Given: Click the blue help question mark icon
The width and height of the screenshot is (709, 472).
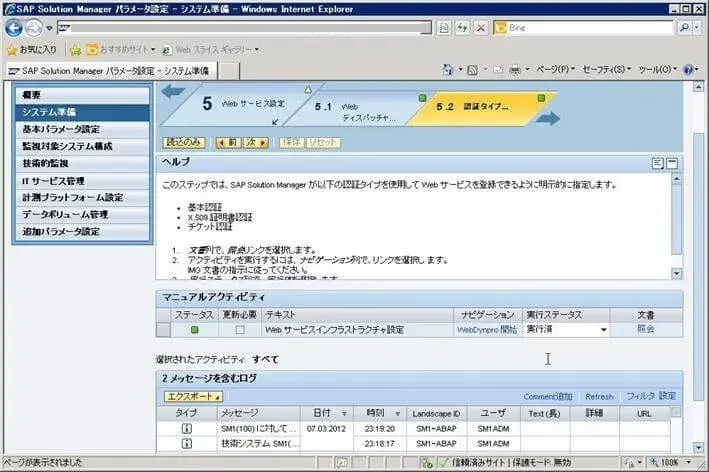Looking at the screenshot, I should click(x=688, y=70).
